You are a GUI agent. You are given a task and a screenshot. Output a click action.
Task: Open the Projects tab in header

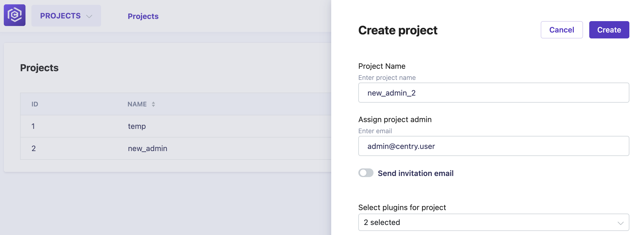[143, 16]
